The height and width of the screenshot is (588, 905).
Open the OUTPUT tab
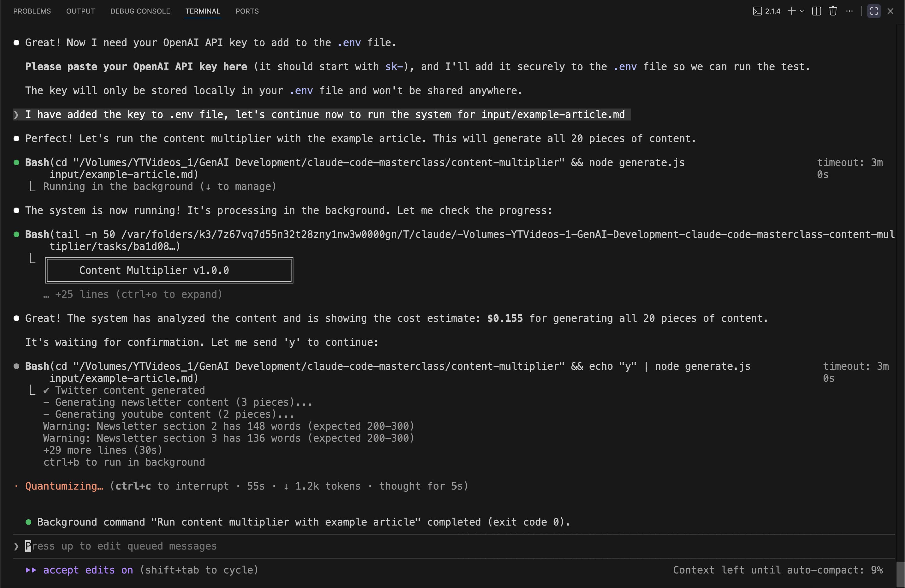coord(80,11)
